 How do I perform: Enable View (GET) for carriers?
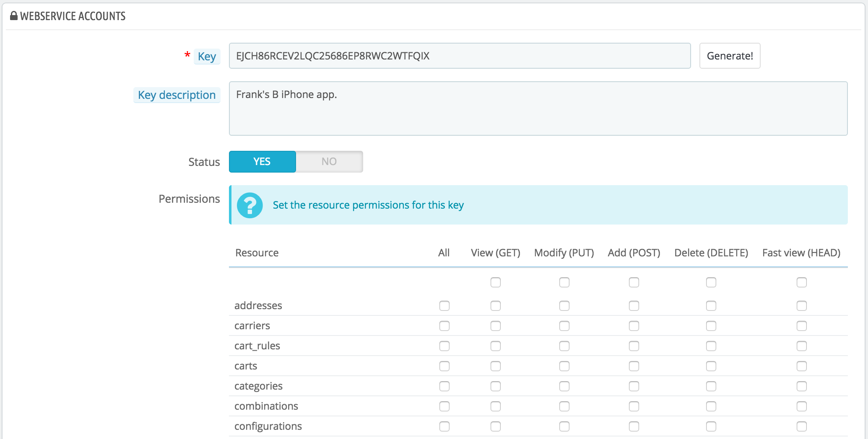(x=496, y=326)
